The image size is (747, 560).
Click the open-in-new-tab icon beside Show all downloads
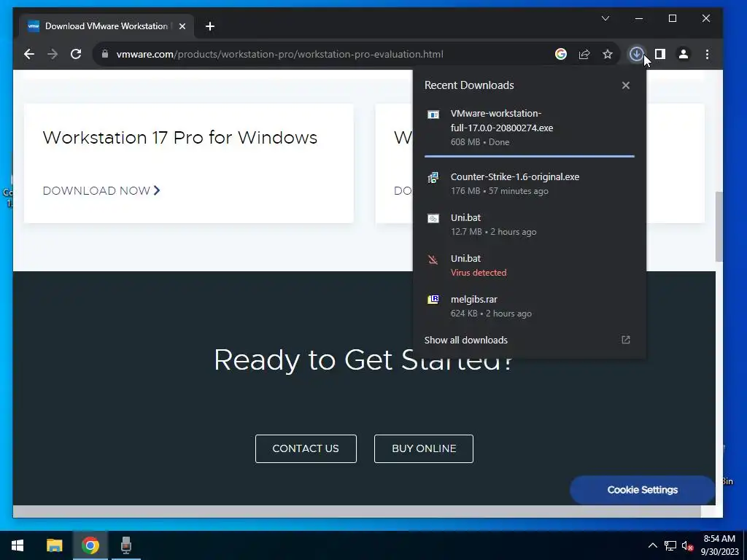click(x=625, y=340)
